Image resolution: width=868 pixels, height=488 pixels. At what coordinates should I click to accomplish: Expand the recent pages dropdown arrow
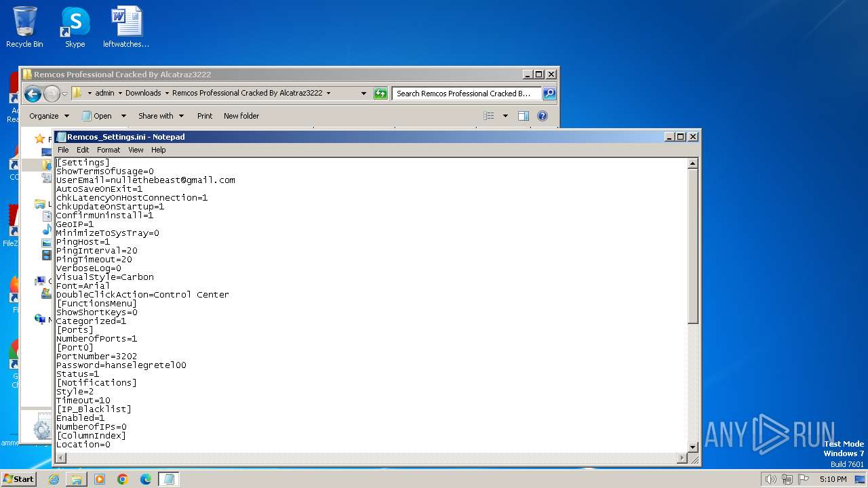point(64,94)
